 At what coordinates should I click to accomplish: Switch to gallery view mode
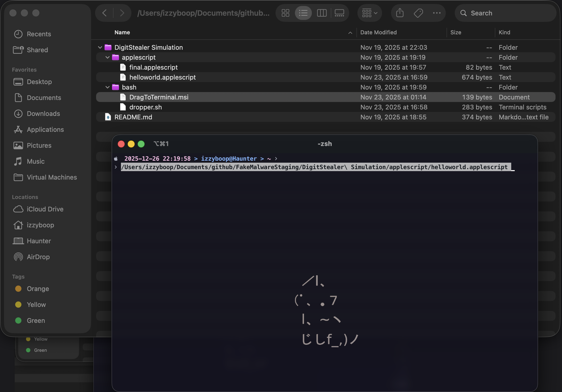pos(339,13)
